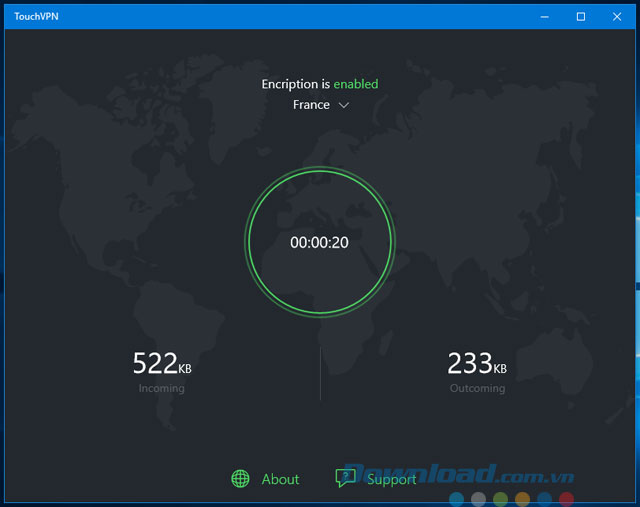Click the globe icon beside About
Image resolution: width=640 pixels, height=507 pixels.
[x=240, y=478]
